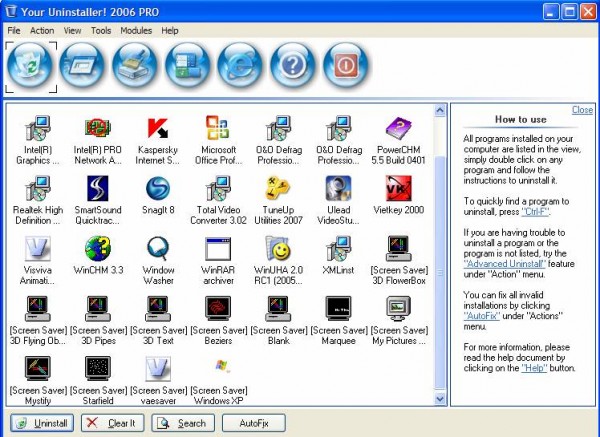Minimize the Your Uninstaller window
The height and width of the screenshot is (437, 600).
[551, 12]
